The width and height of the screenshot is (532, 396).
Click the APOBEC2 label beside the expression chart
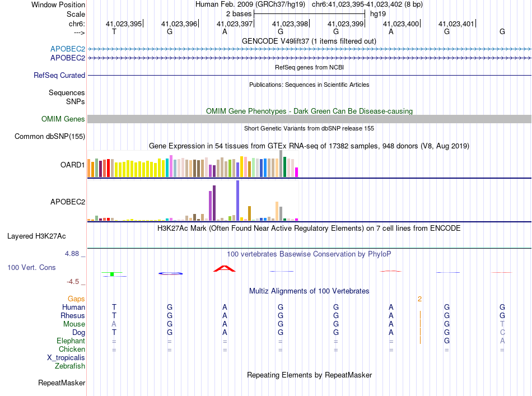tap(68, 202)
